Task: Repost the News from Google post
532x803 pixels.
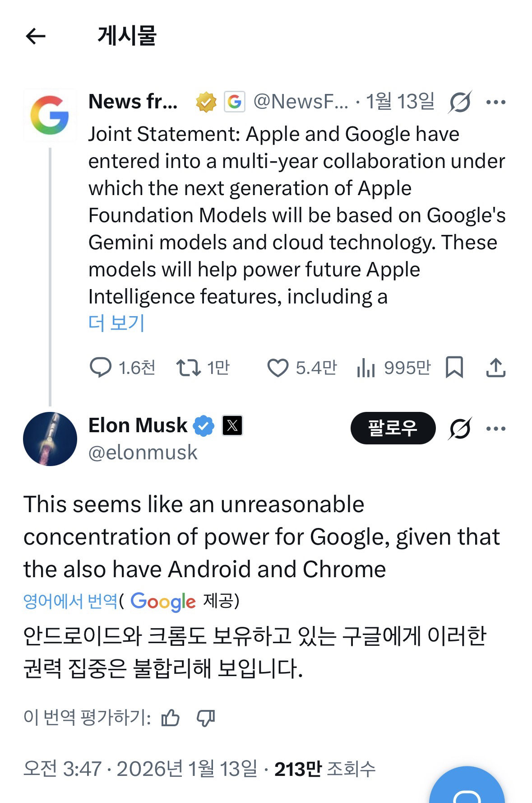Action: (x=189, y=368)
